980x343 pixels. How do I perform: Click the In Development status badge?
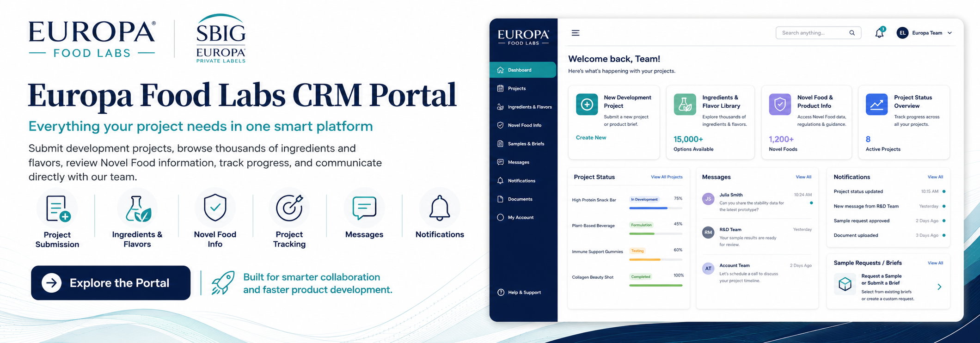tap(644, 199)
